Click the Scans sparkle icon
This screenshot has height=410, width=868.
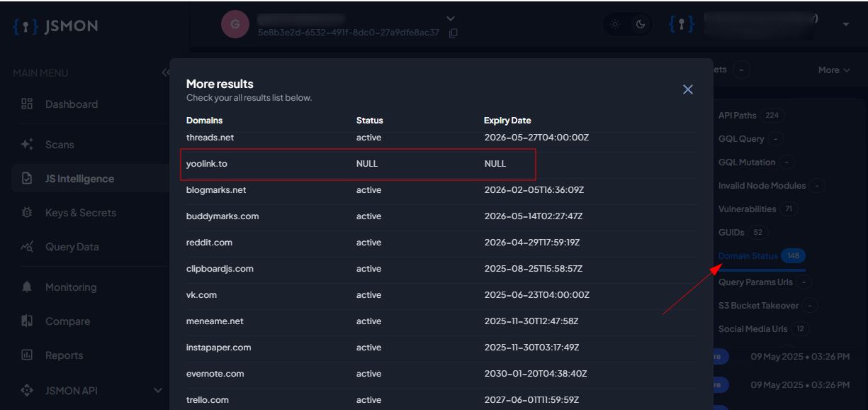(x=27, y=144)
